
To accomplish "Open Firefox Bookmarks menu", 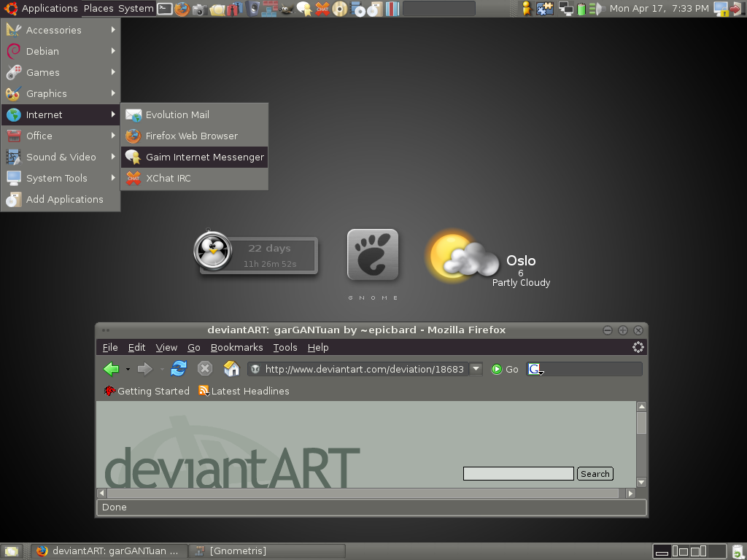I will (237, 348).
